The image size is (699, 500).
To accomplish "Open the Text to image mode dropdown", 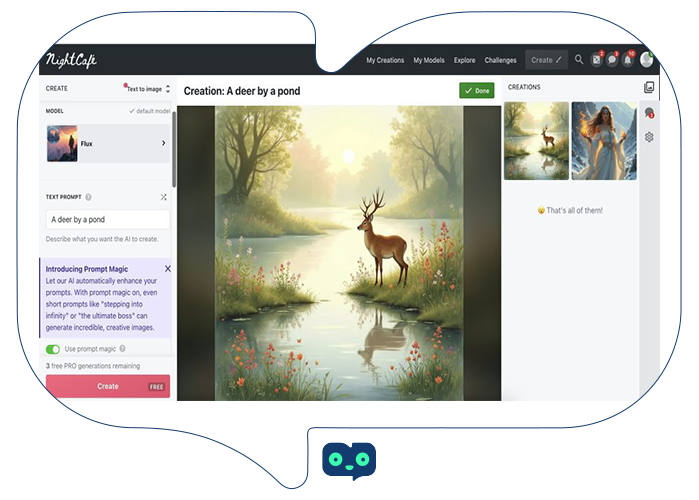I will pyautogui.click(x=147, y=89).
